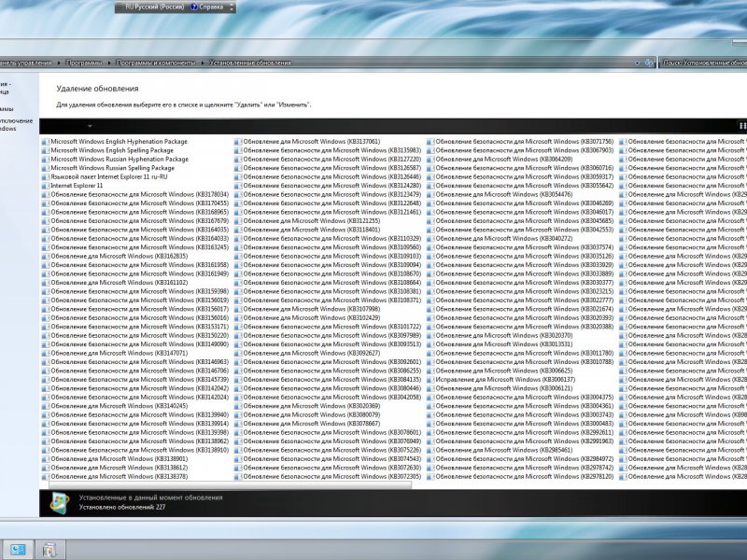Select the update KB3147071 row
The height and width of the screenshot is (560, 747).
[x=115, y=353]
